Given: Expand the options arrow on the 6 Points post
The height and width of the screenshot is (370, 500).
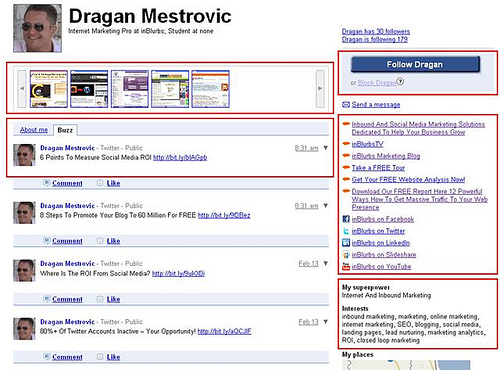Looking at the screenshot, I should point(326,148).
